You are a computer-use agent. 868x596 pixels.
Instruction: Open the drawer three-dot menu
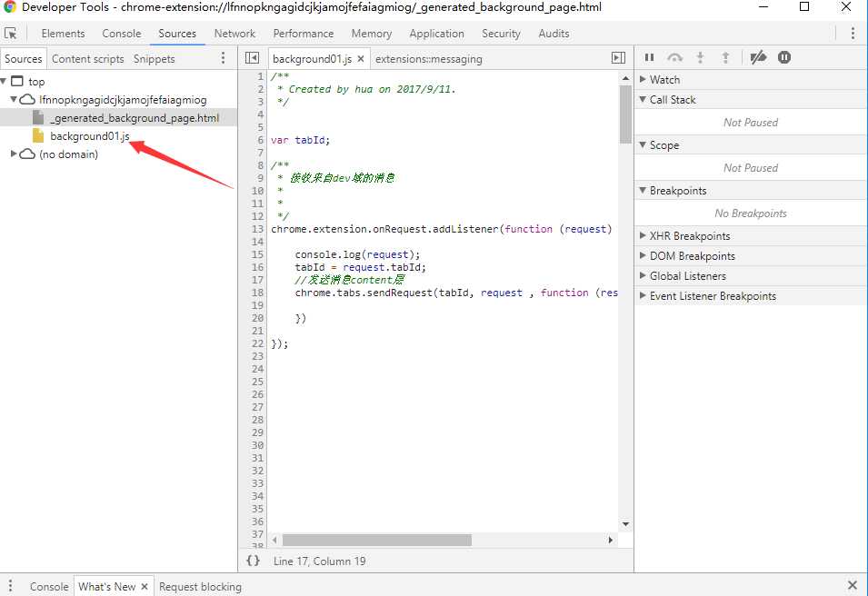(10, 586)
